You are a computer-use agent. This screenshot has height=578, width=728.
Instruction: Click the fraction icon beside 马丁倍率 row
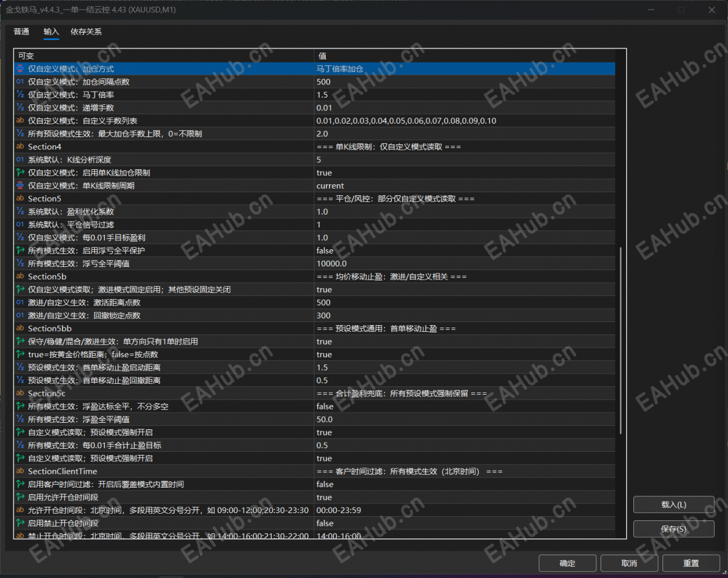[x=20, y=95]
